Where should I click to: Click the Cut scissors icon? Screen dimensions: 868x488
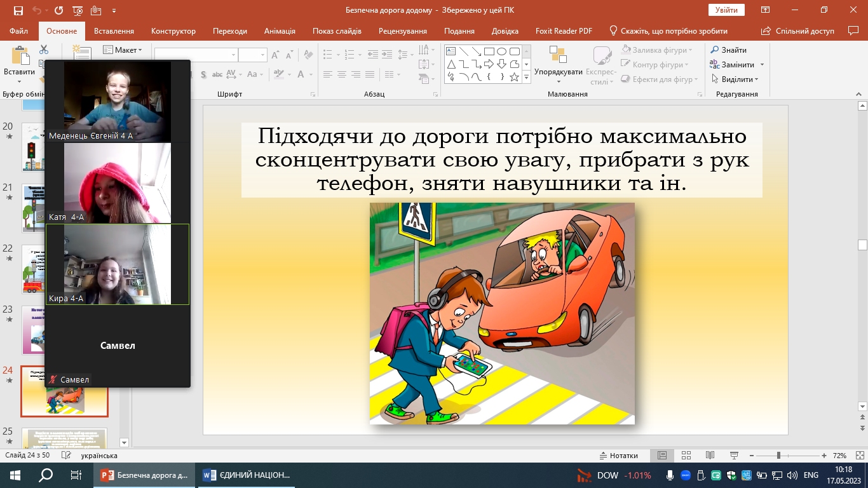(x=44, y=50)
